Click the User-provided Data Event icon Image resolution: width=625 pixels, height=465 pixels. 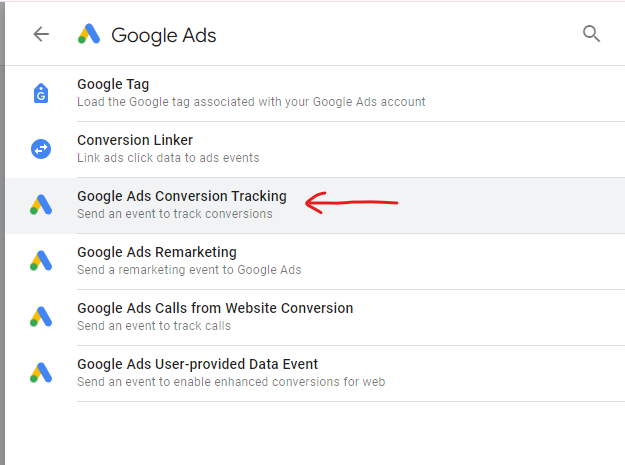pos(41,373)
